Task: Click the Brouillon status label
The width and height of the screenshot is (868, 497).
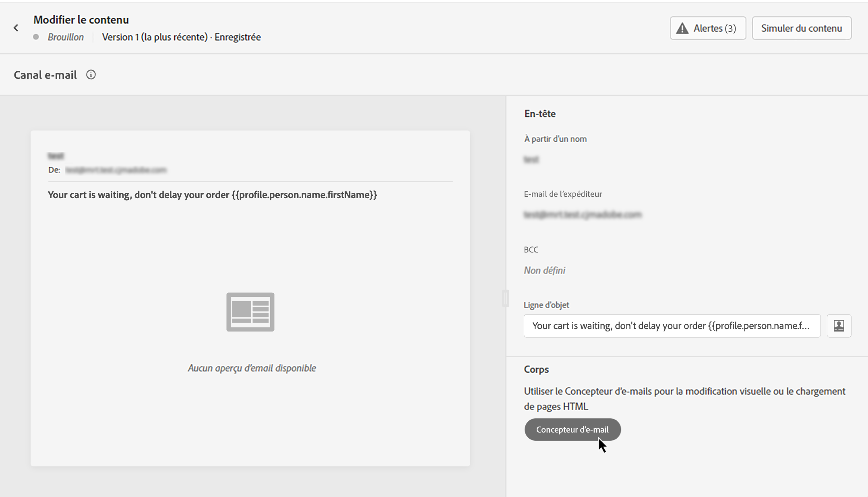Action: 66,37
